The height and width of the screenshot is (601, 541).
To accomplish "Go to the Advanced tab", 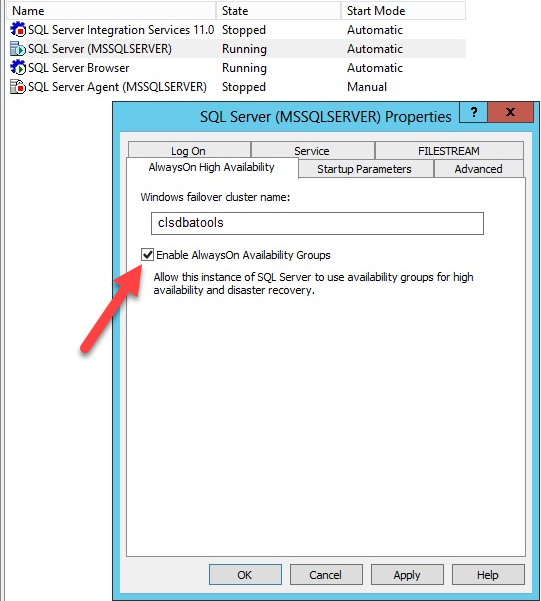I will (479, 169).
